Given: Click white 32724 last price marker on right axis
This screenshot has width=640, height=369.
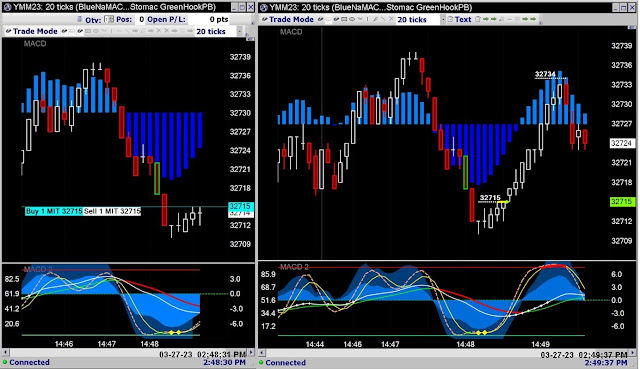Looking at the screenshot, I should [621, 143].
